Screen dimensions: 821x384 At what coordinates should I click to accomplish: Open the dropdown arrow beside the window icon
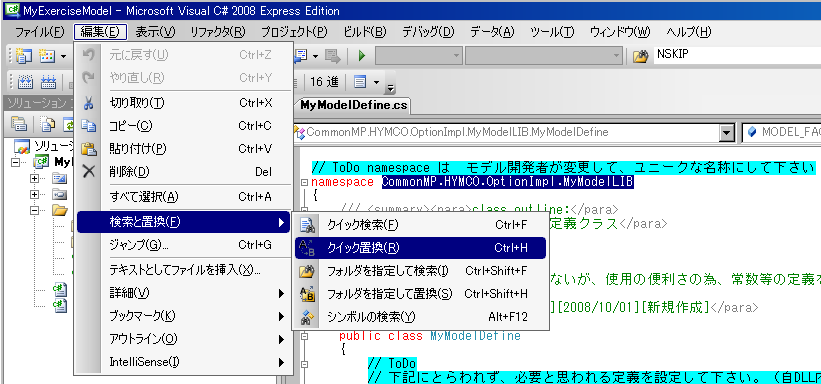(x=376, y=82)
